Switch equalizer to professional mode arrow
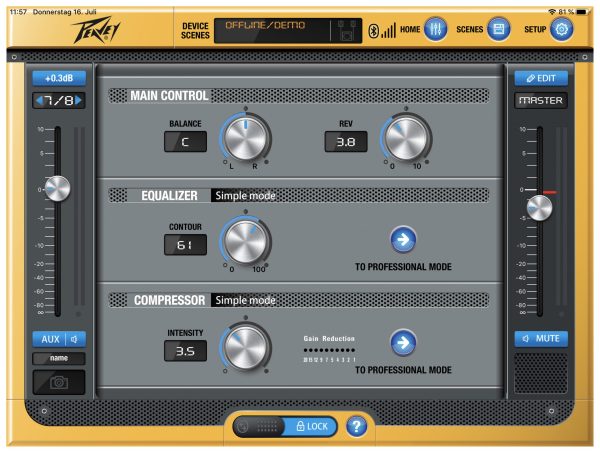 [403, 240]
